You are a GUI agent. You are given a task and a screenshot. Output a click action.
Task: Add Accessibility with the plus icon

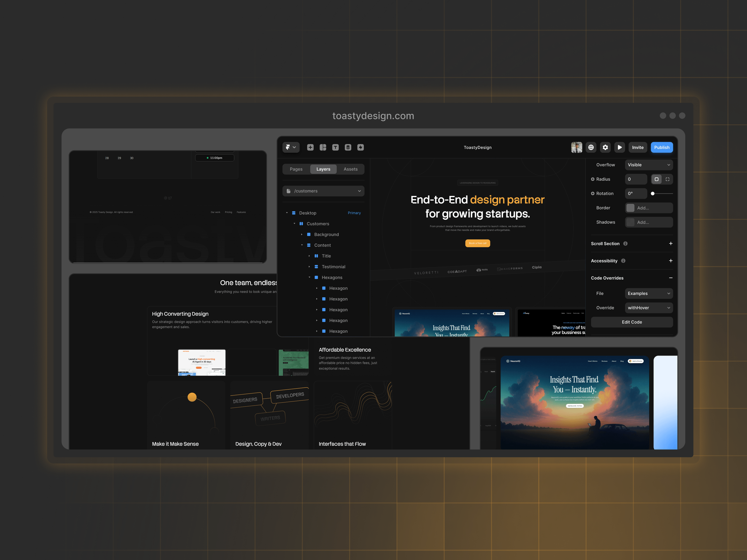pos(671,261)
